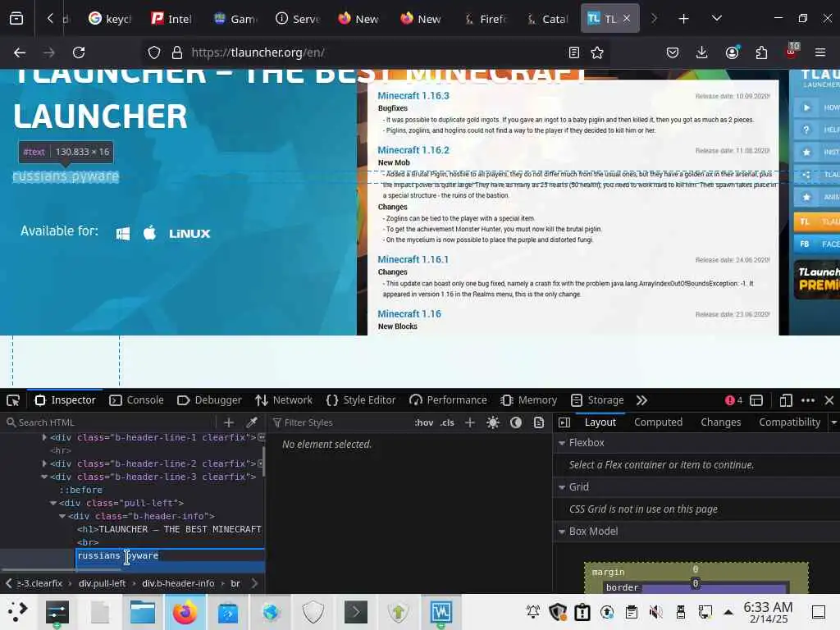The image size is (840, 630).
Task: Open the Performance tab
Action: pyautogui.click(x=448, y=400)
